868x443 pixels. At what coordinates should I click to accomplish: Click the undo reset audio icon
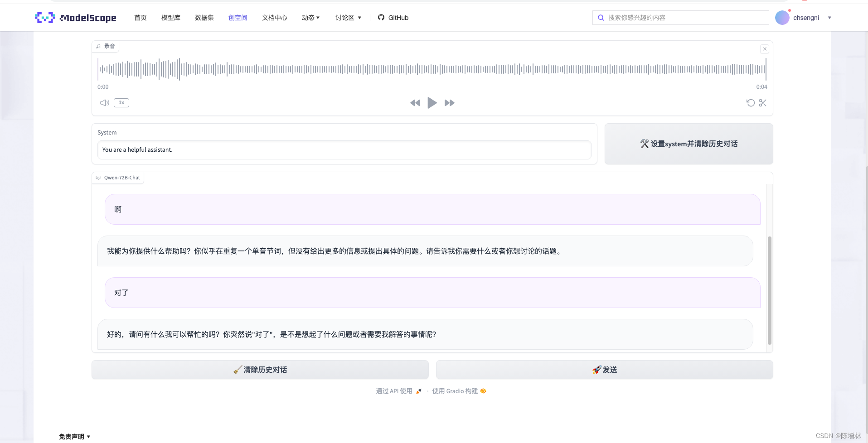[x=751, y=103]
